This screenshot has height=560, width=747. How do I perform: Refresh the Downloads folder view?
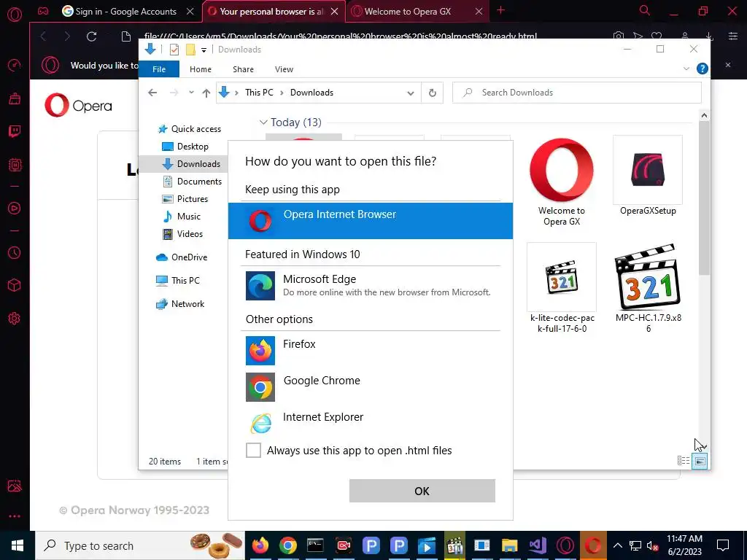coord(432,93)
